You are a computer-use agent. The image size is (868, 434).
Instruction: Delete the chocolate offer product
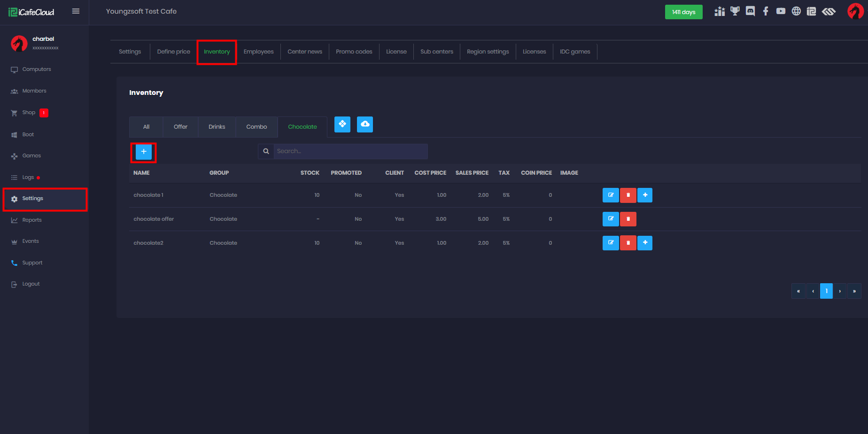pyautogui.click(x=628, y=219)
